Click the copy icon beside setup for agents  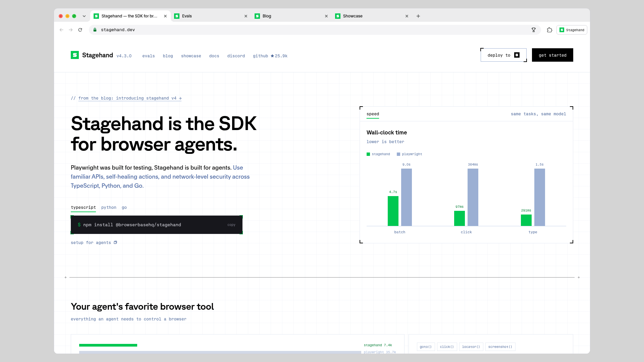115,242
